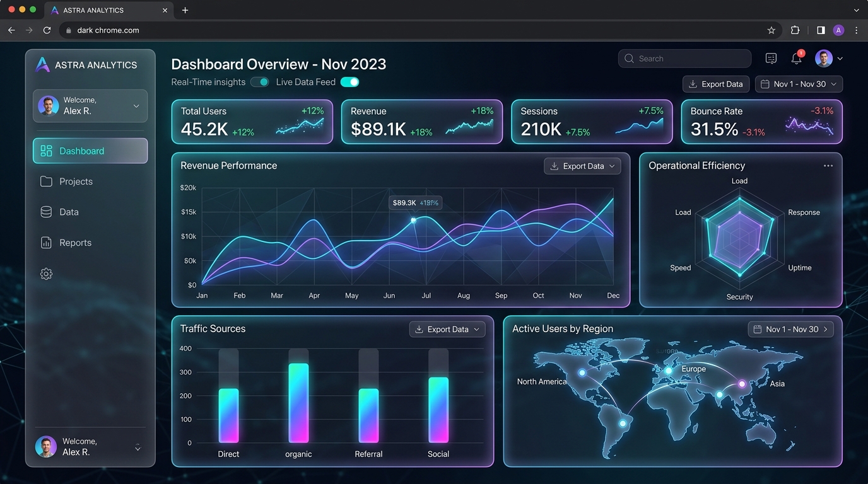Viewport: 868px width, 484px height.
Task: Click the Social traffic bar
Action: click(438, 410)
